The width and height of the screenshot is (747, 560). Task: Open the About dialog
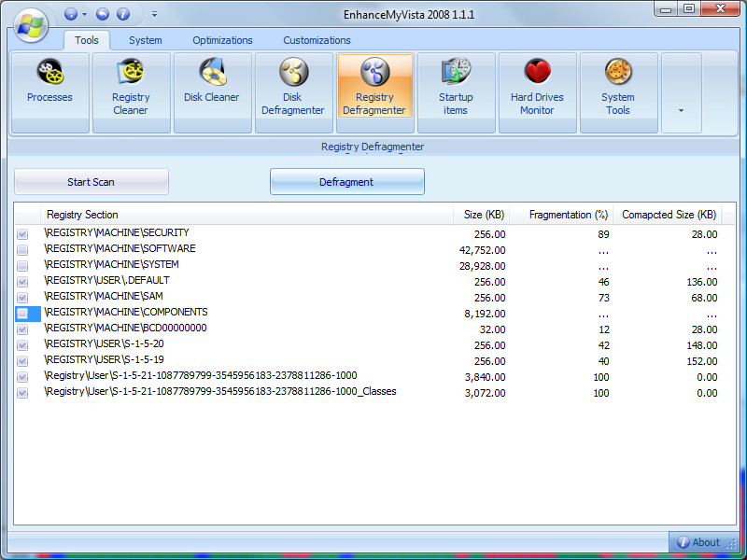pyautogui.click(x=698, y=542)
